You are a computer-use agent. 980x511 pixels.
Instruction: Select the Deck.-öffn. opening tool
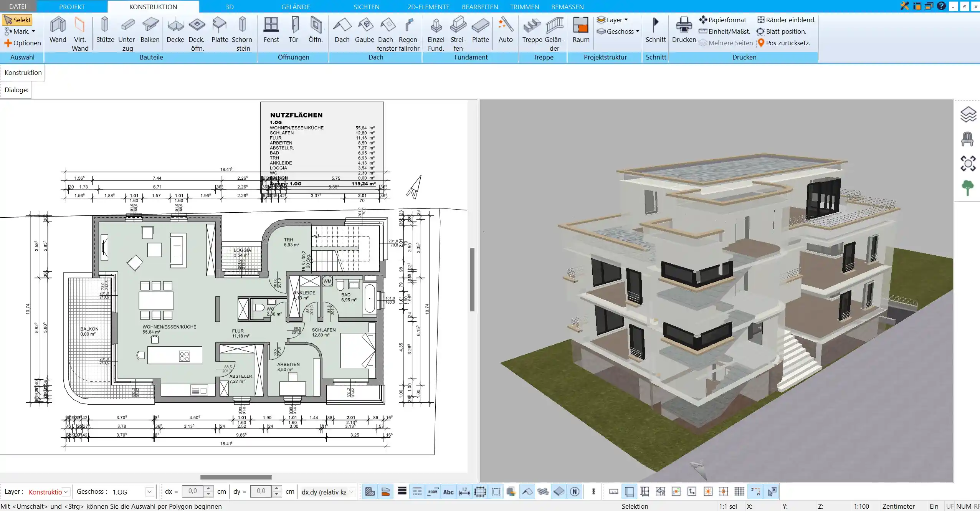197,34
